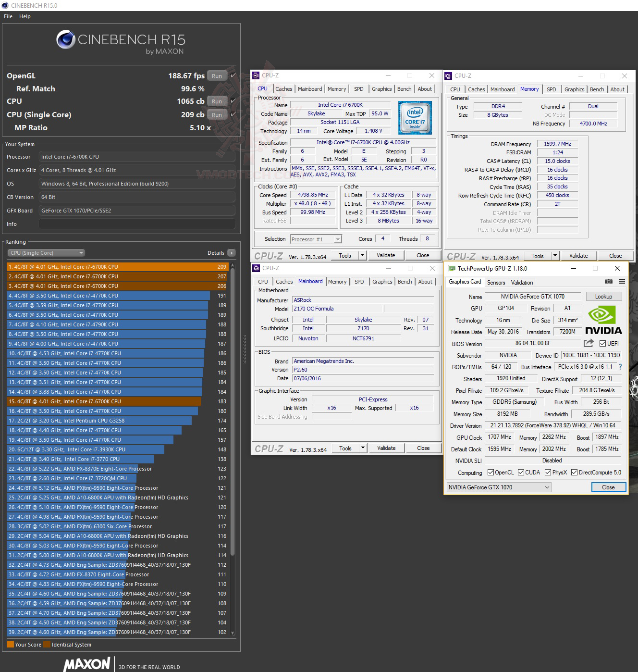
Task: Toggle the PhysX checkbox
Action: point(548,473)
